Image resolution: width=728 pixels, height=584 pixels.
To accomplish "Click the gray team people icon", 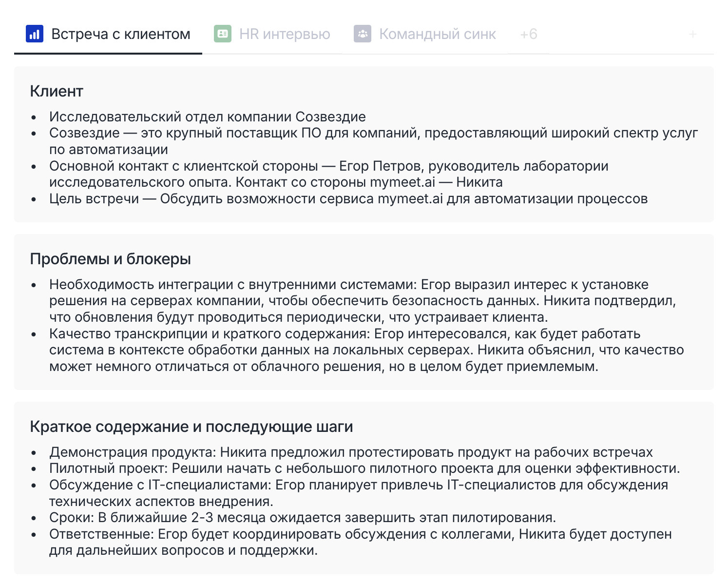I will coord(363,34).
